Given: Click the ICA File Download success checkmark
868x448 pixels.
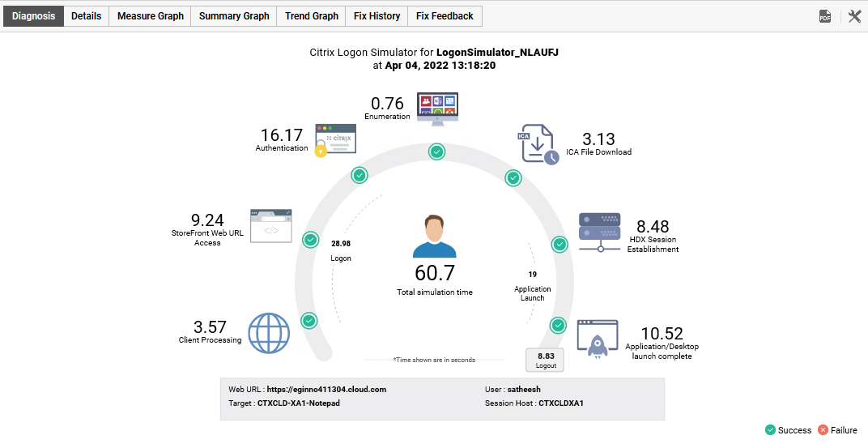Looking at the screenshot, I should [513, 177].
